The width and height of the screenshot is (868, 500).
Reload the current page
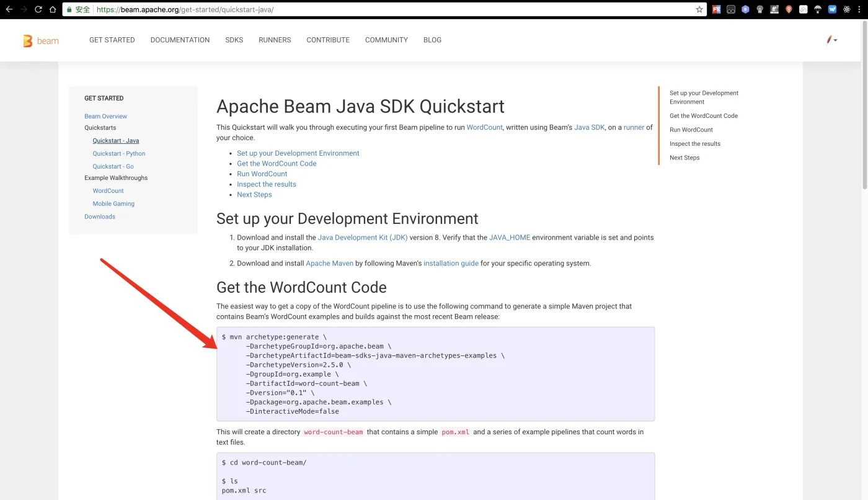38,9
